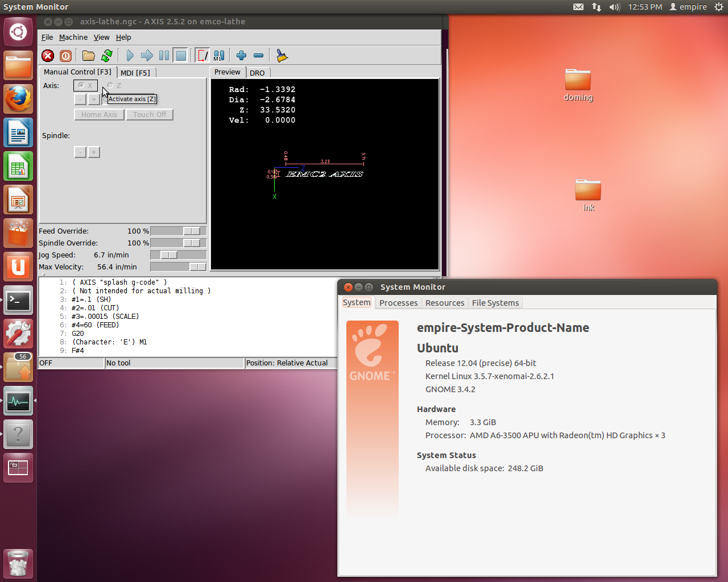Run the loaded program with play icon
This screenshot has width=728, height=582.
click(130, 55)
